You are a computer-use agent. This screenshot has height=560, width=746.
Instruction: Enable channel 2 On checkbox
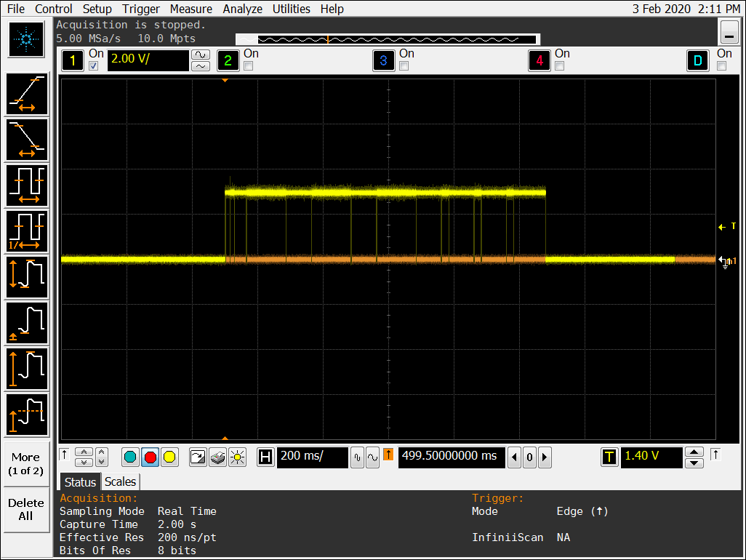(249, 66)
